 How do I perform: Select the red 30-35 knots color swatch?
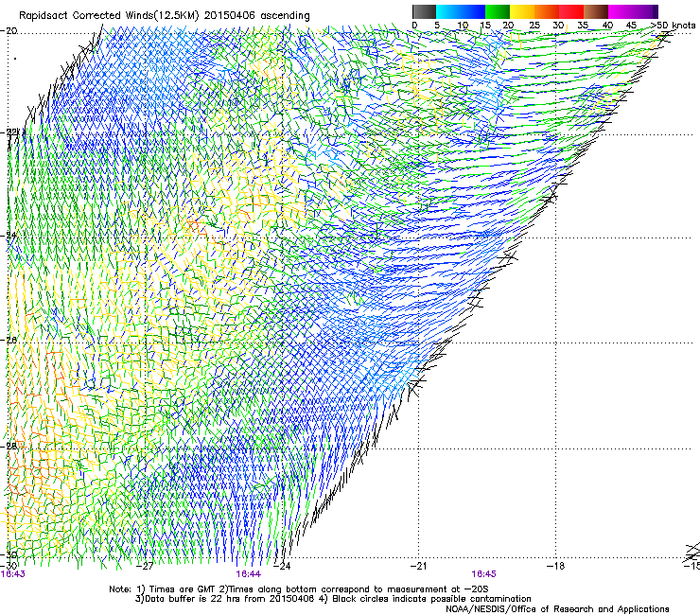(571, 11)
